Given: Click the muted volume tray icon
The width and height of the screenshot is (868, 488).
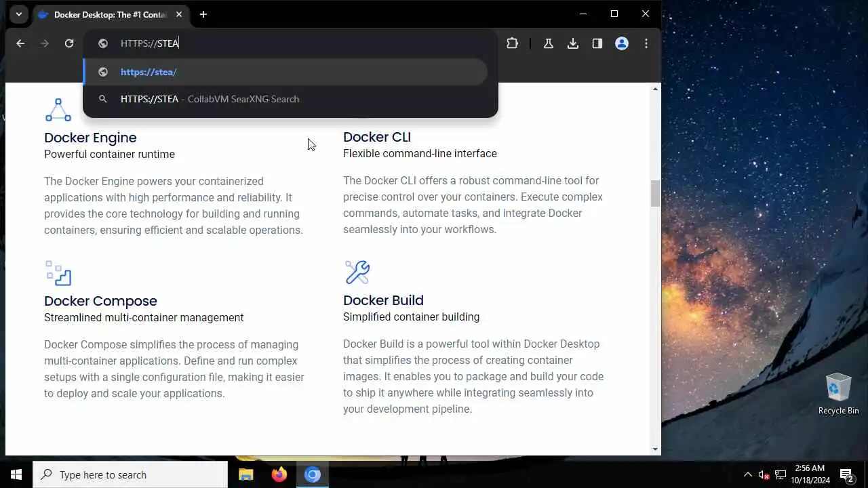Looking at the screenshot, I should (x=764, y=474).
